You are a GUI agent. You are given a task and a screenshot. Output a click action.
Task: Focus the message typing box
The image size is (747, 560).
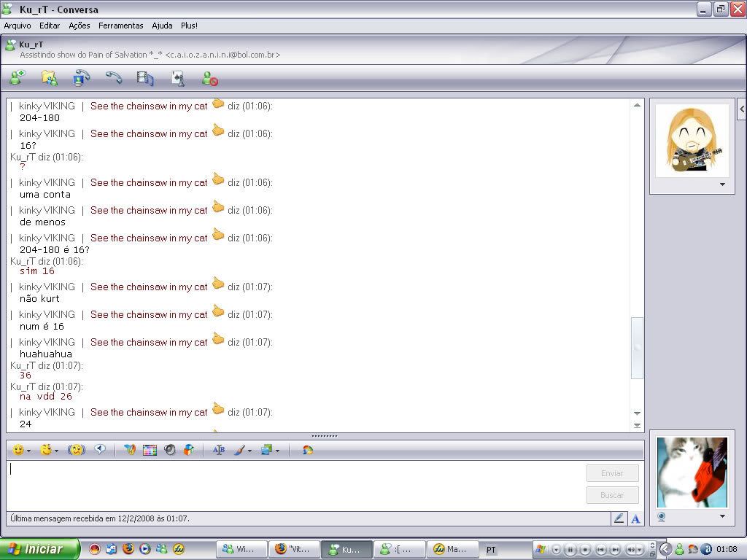[295, 485]
